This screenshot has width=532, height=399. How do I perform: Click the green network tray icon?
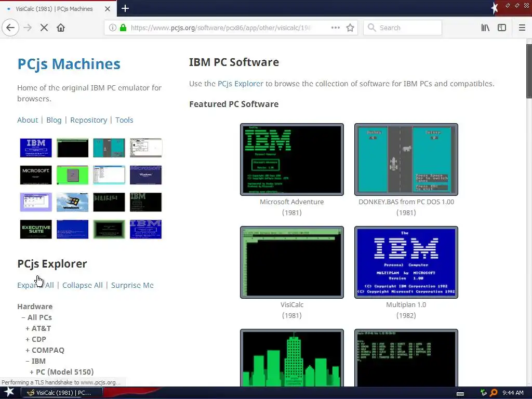[484, 393]
